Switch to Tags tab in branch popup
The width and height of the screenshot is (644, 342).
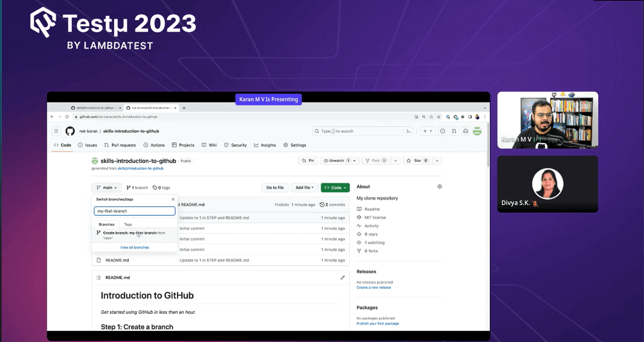[128, 225]
